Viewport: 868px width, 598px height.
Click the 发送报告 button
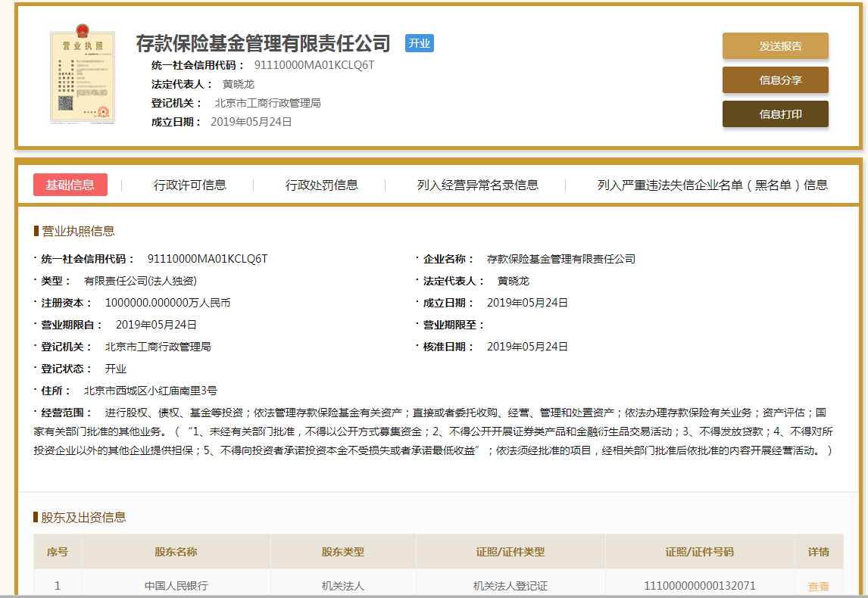coord(775,45)
